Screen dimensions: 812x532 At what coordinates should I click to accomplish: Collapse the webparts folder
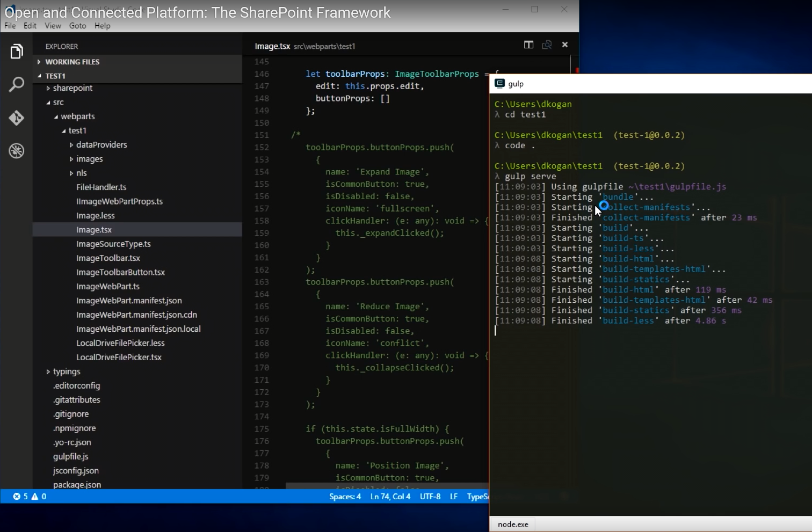77,116
